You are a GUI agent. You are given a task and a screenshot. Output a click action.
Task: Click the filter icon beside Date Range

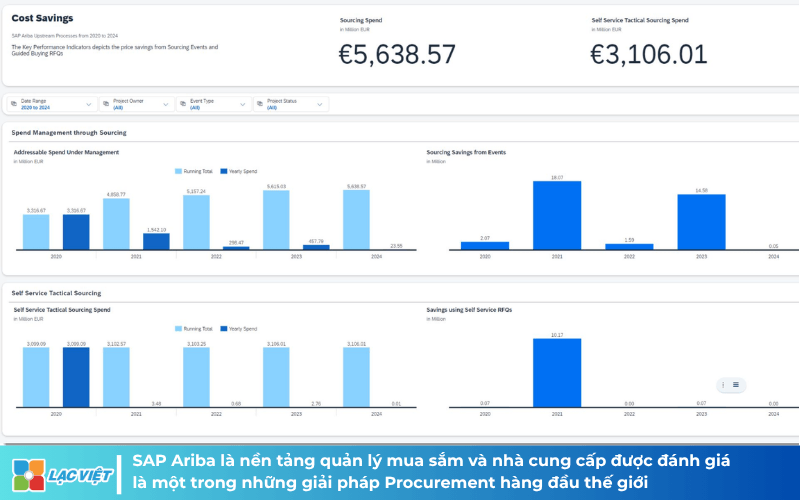pos(14,104)
